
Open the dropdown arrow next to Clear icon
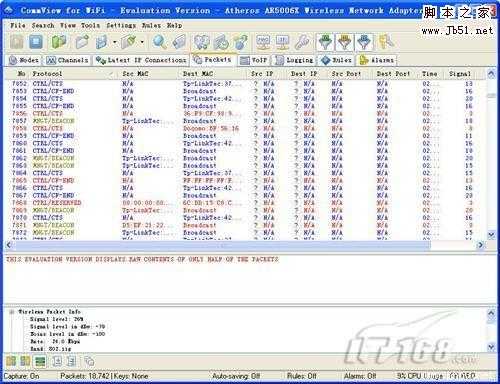point(142,42)
